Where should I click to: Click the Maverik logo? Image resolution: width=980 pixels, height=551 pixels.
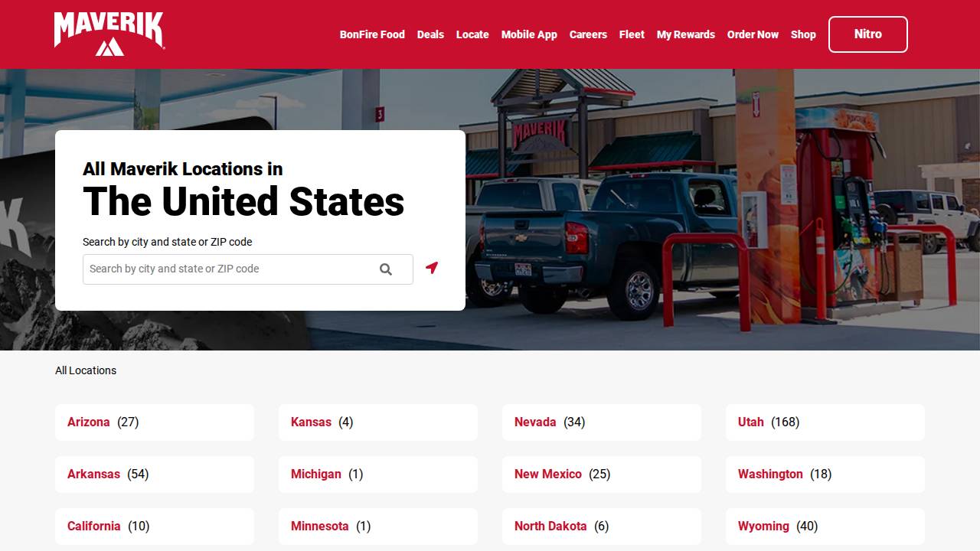tap(108, 34)
